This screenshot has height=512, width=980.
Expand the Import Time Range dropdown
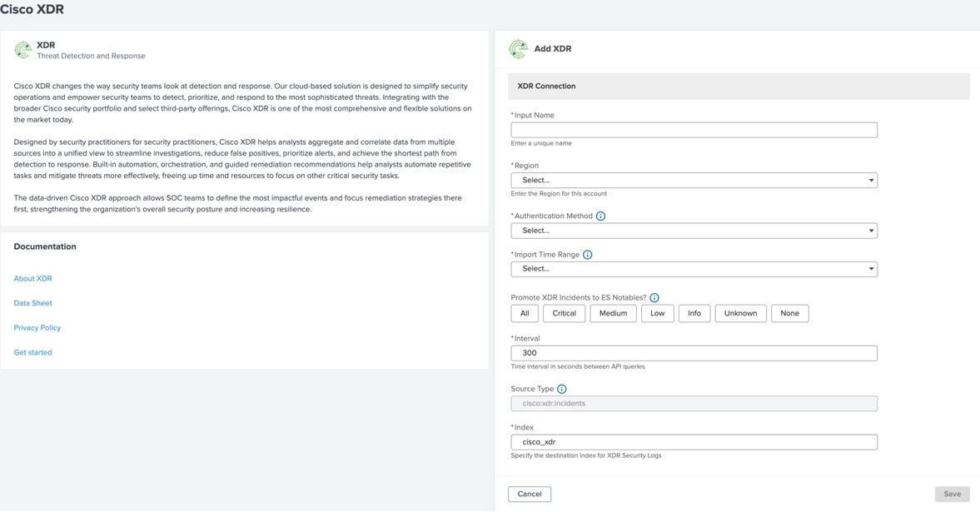tap(694, 269)
